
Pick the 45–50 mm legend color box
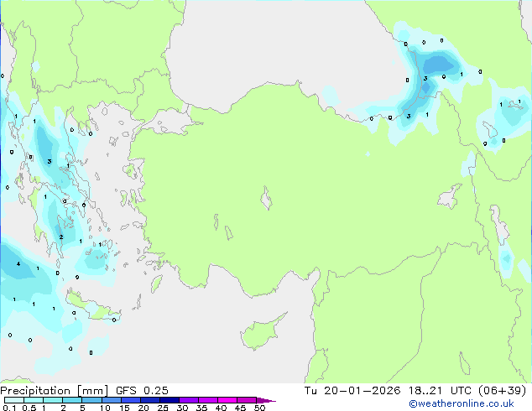point(247,400)
